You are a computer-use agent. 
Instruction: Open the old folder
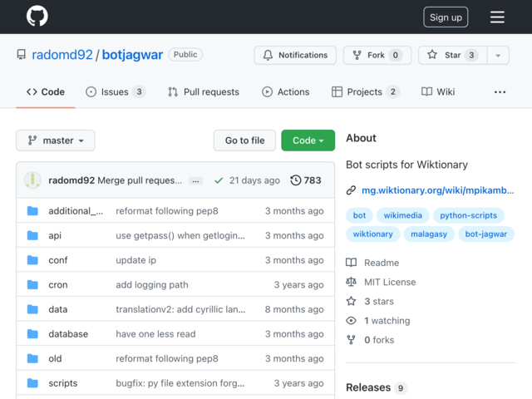pyautogui.click(x=55, y=358)
